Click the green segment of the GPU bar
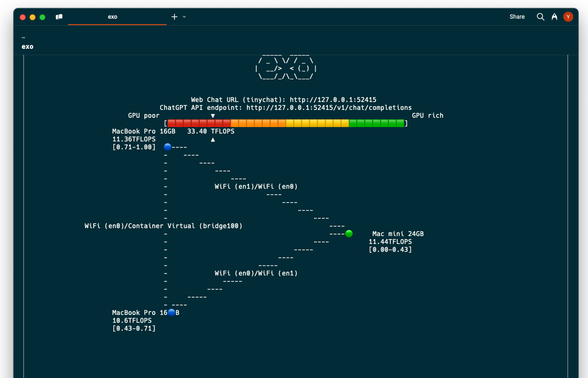 click(377, 123)
